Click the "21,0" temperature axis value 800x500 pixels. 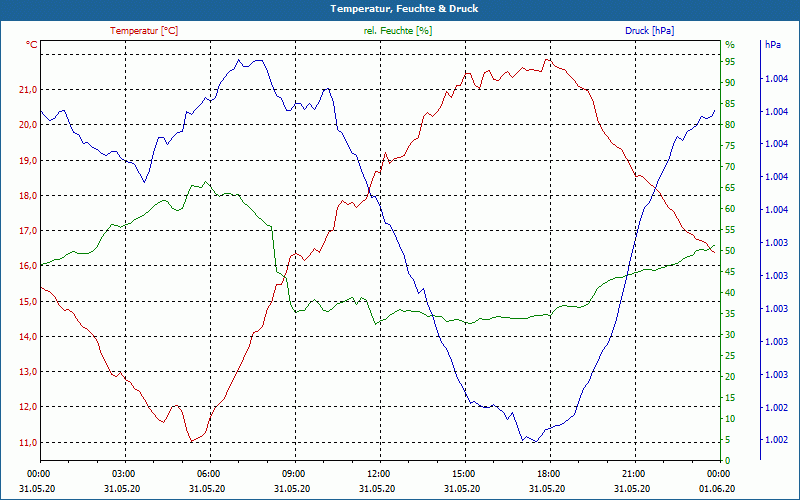(29, 90)
